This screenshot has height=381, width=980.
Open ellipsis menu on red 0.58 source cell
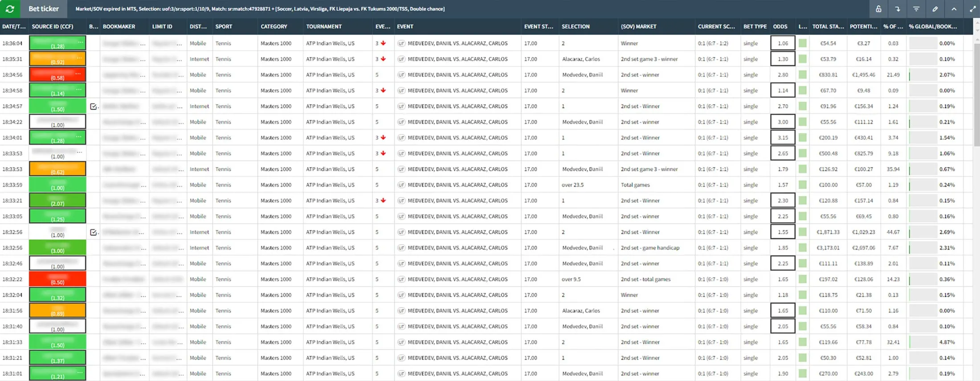[79, 73]
